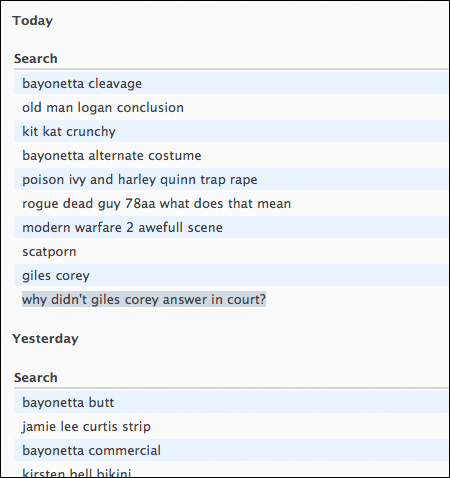Click the 'Yesterday' date heading
Image resolution: width=450 pixels, height=478 pixels.
pos(46,339)
